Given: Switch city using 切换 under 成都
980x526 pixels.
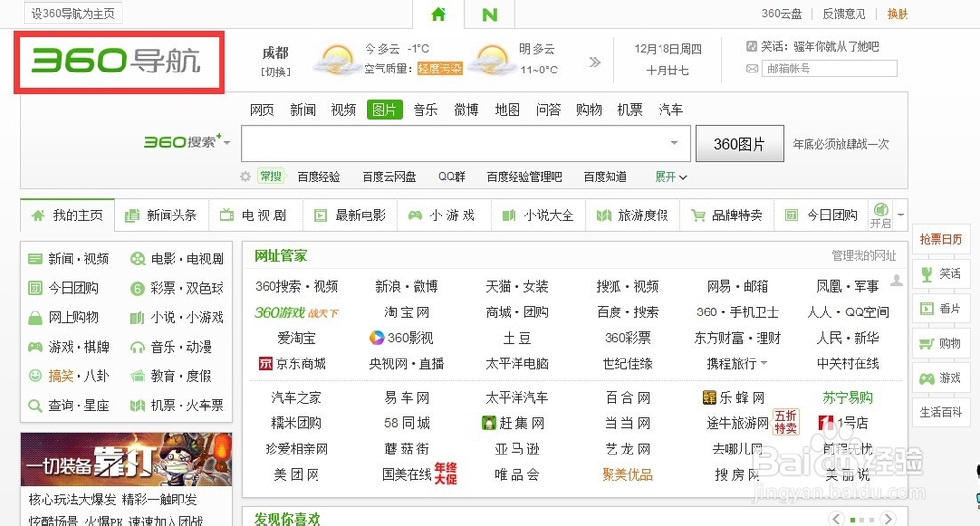Looking at the screenshot, I should tap(275, 72).
